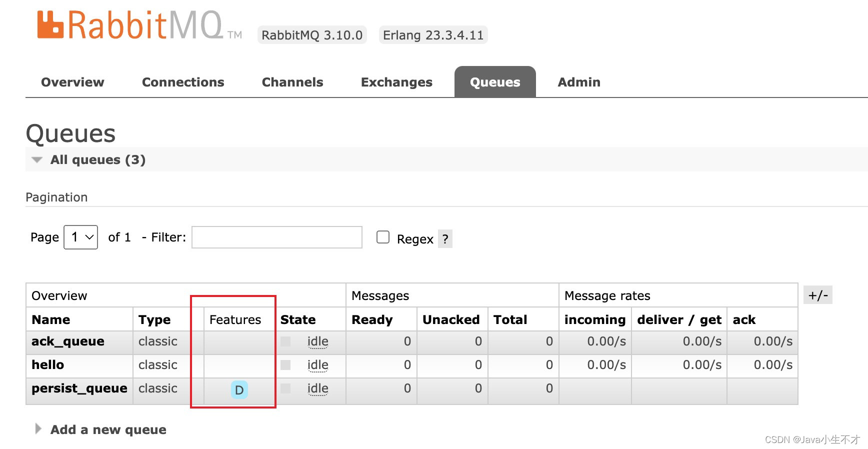Open the persist_queue queue link
Image resolution: width=868 pixels, height=449 pixels.
[x=79, y=388]
